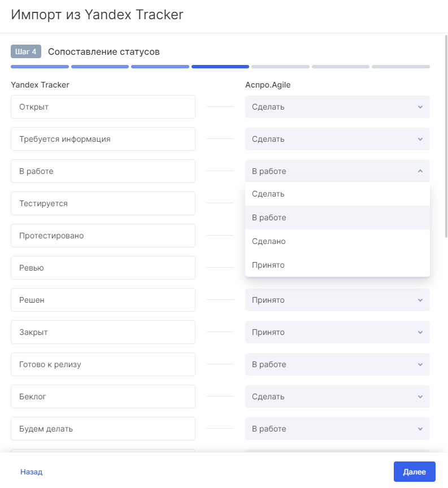The height and width of the screenshot is (488, 448).
Task: Click the Требуется информация field
Action: pos(103,139)
